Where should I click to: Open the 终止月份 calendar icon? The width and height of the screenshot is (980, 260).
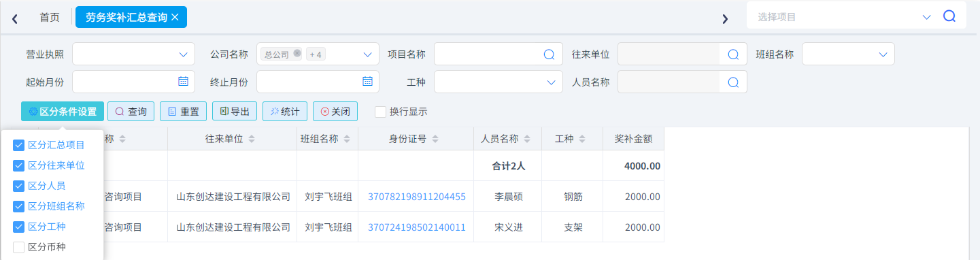click(367, 81)
